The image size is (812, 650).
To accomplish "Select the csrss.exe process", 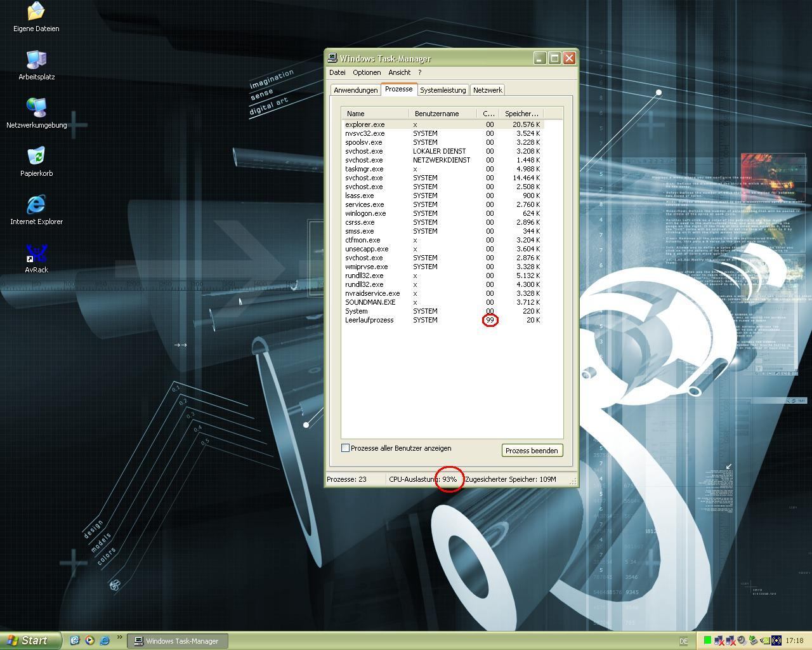I will (x=443, y=222).
